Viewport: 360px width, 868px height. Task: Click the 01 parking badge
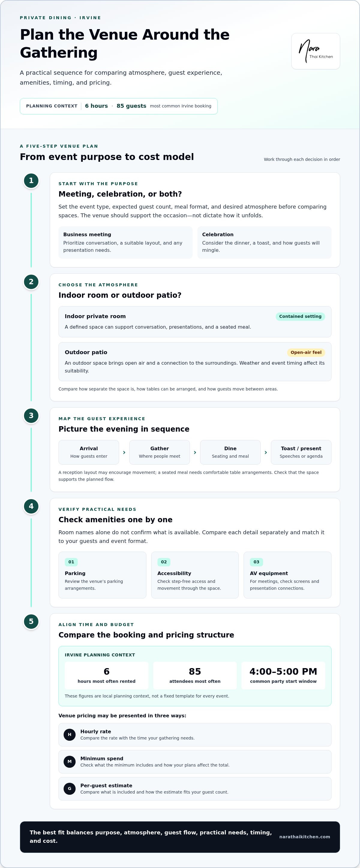71,562
